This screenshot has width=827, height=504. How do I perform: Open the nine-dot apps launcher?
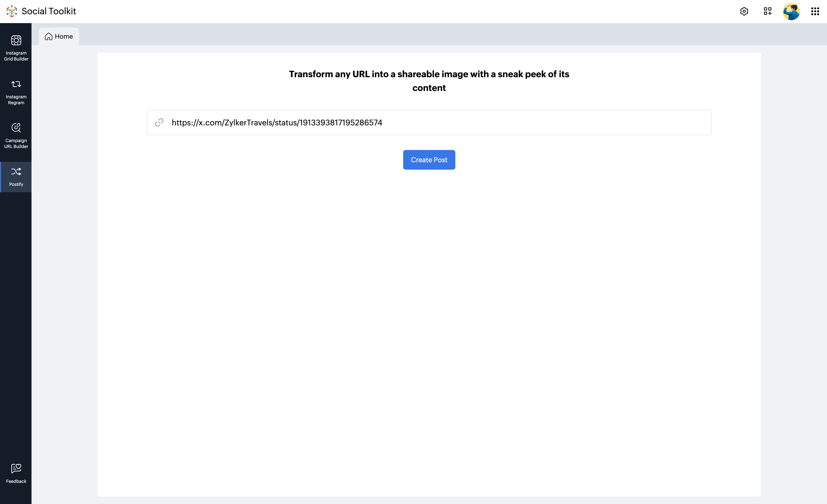pos(815,11)
